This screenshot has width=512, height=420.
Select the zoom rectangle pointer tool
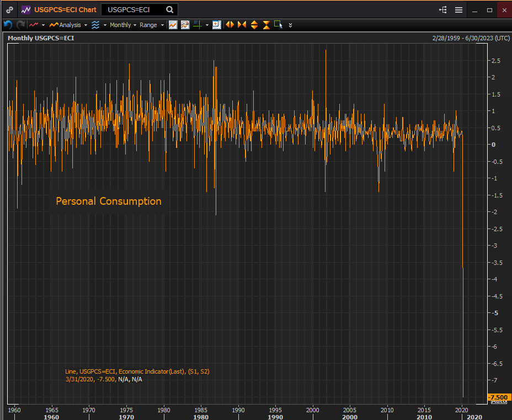[278, 25]
